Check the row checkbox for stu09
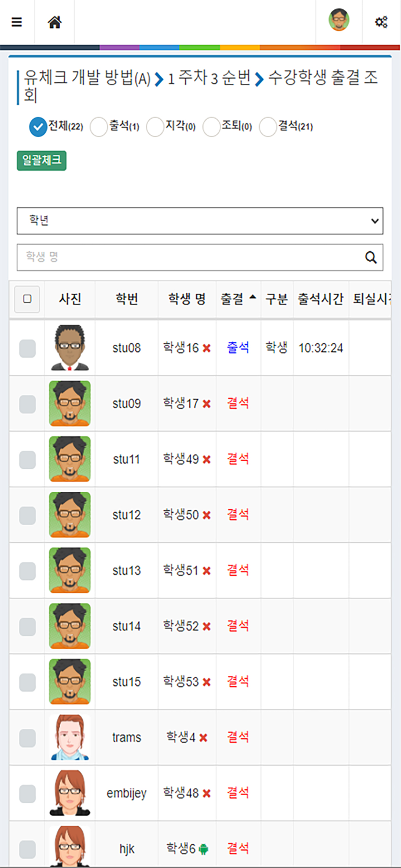Screen dimensions: 401x868 click(27, 403)
